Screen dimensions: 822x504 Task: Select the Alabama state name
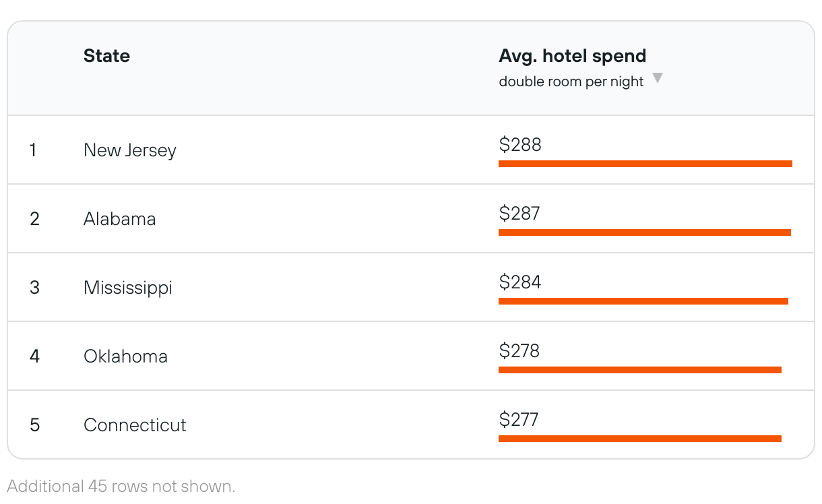click(x=119, y=219)
